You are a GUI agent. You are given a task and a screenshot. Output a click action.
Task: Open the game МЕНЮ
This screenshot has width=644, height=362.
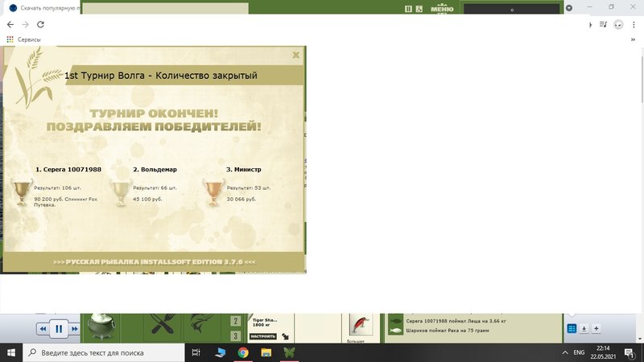click(442, 9)
